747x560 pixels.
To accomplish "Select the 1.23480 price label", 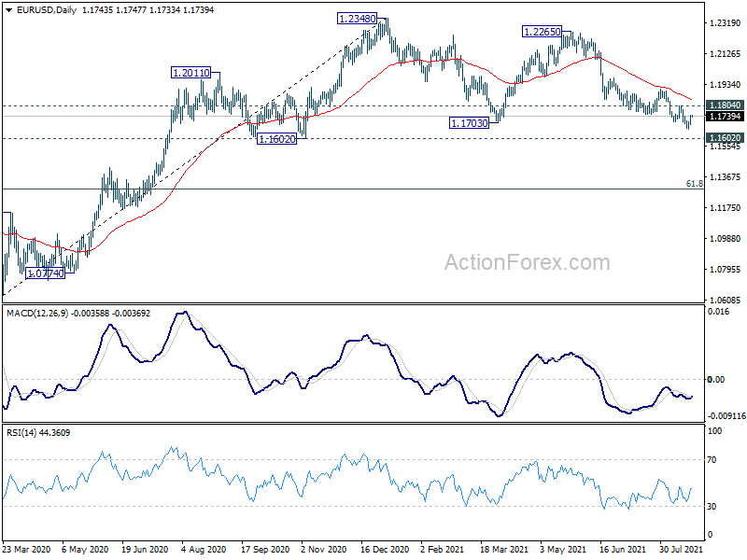I will pyautogui.click(x=358, y=19).
